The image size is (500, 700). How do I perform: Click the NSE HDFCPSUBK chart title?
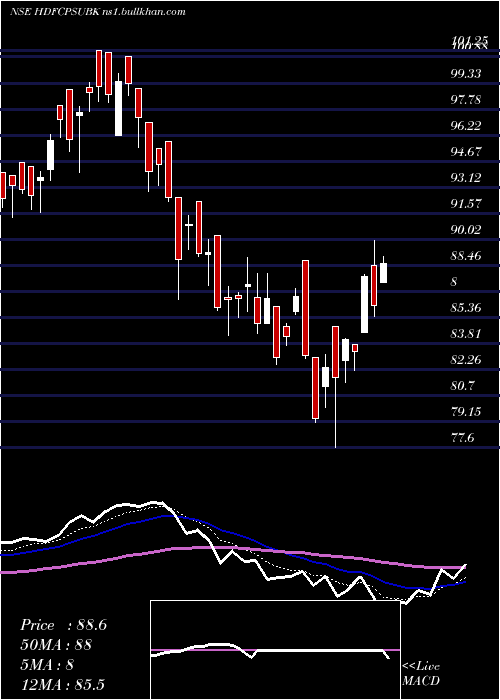coord(97,12)
